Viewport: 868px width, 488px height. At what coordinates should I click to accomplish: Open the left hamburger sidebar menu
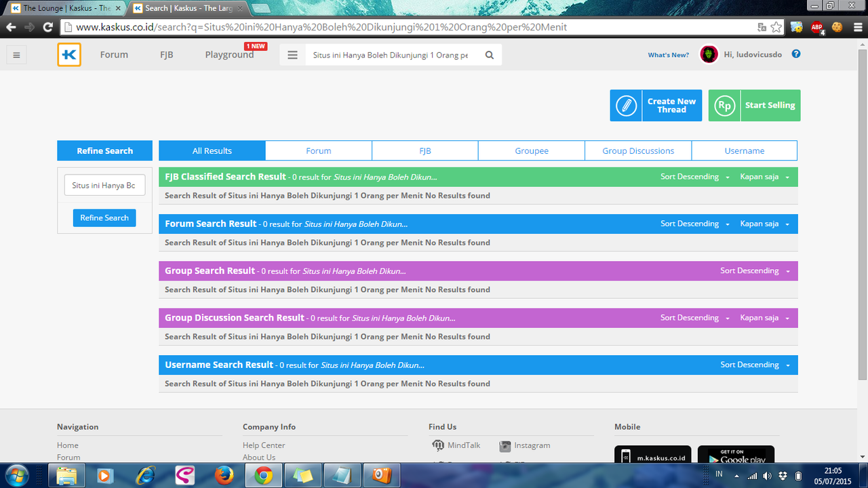click(x=17, y=55)
